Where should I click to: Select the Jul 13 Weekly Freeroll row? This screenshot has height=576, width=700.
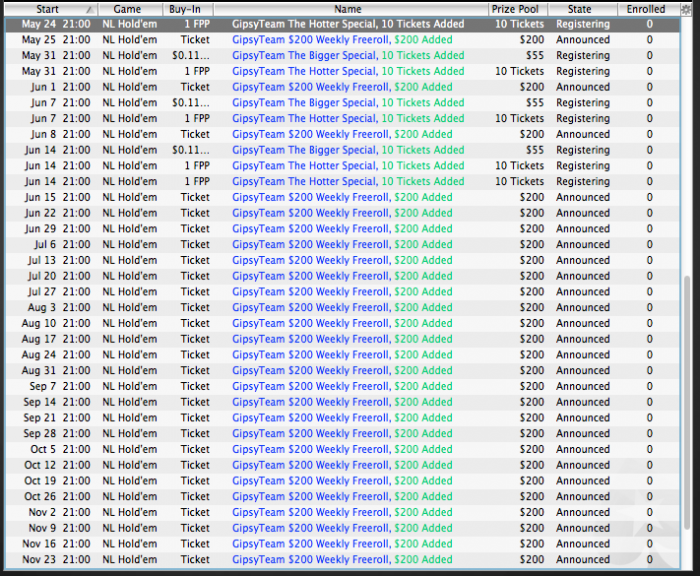click(x=342, y=260)
